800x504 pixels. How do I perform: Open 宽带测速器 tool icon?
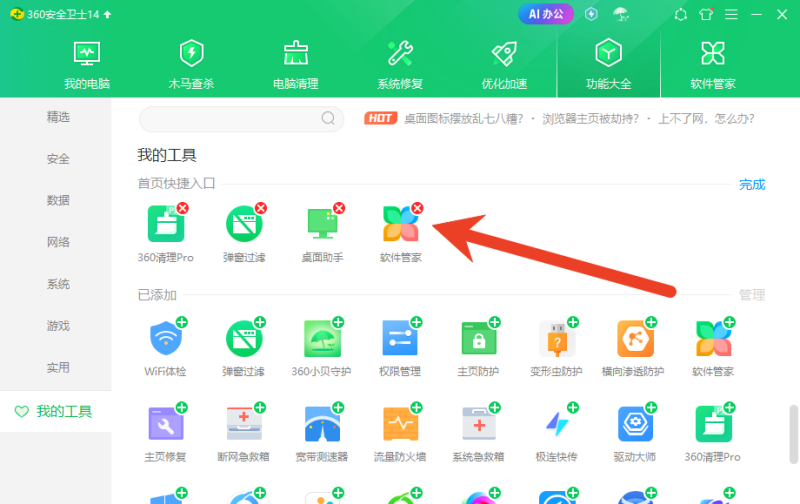point(322,423)
